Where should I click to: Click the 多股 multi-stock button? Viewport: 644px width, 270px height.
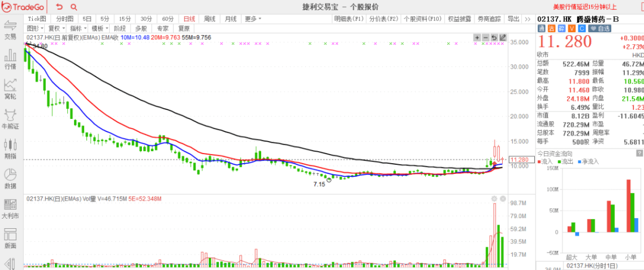coord(141,29)
